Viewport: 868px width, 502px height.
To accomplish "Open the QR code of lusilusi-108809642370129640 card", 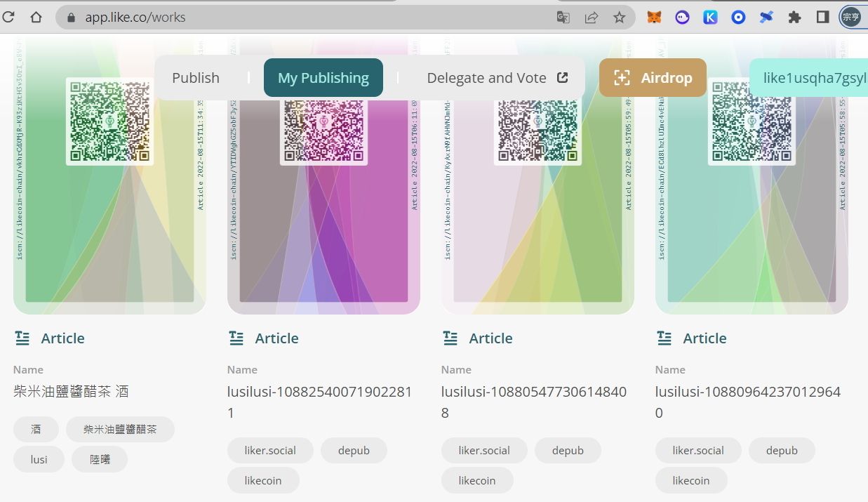I will tap(752, 121).
